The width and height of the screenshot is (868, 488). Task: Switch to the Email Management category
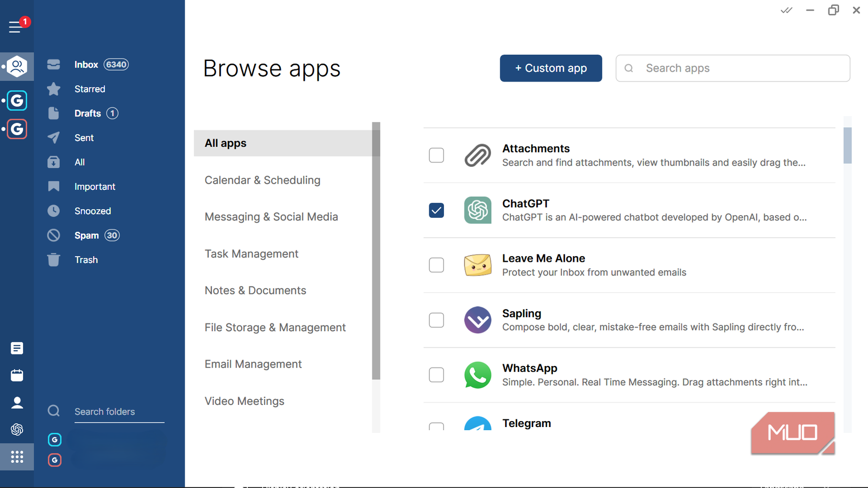[253, 364]
